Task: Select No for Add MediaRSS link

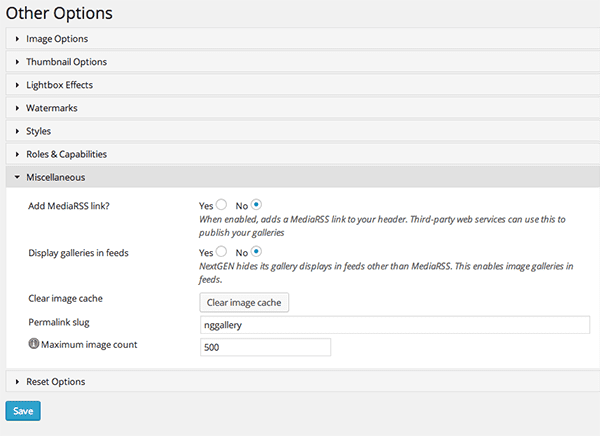Action: tap(256, 205)
